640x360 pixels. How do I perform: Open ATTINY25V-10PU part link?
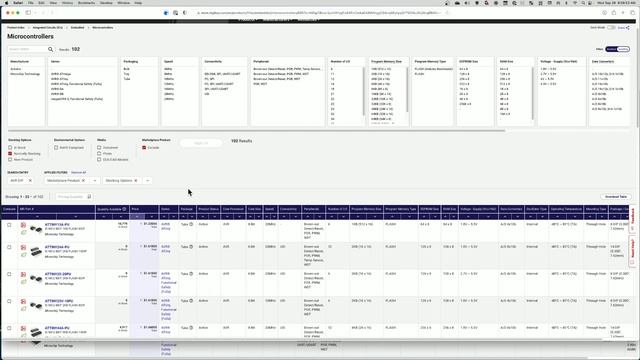point(59,301)
